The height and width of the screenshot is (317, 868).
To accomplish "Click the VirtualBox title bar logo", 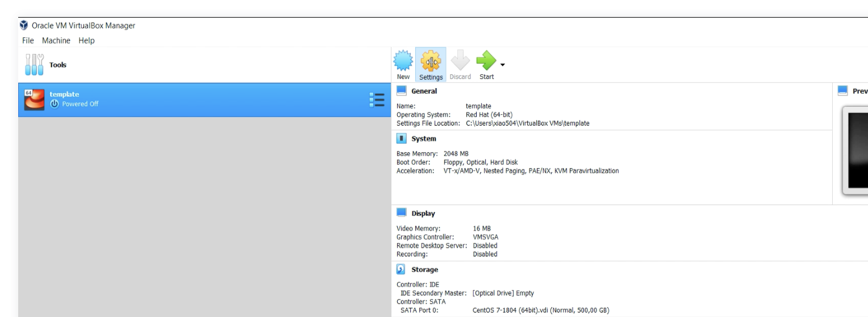I will coord(23,25).
